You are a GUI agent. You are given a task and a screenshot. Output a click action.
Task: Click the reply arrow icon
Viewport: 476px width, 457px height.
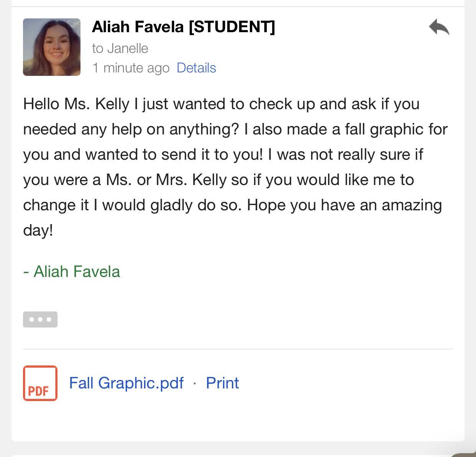pyautogui.click(x=439, y=28)
